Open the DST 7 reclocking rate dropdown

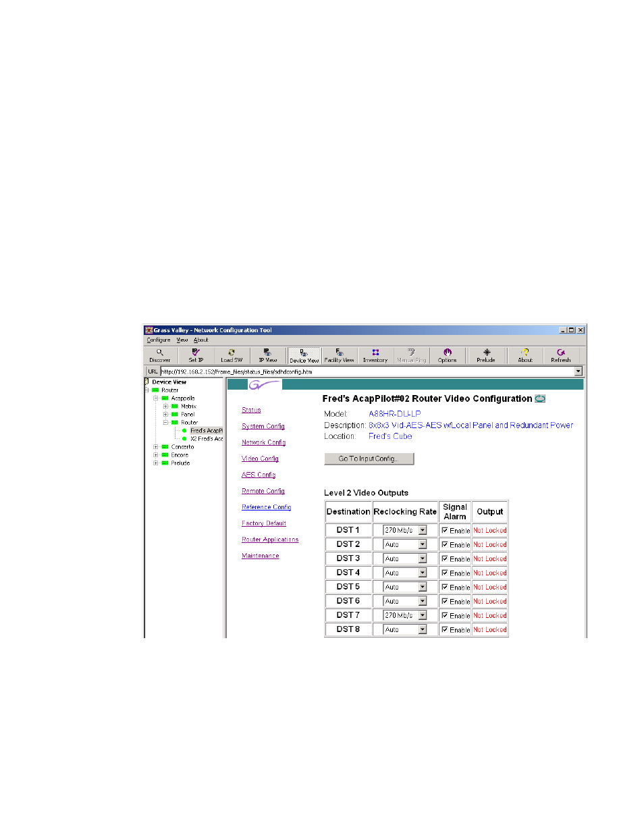[423, 615]
